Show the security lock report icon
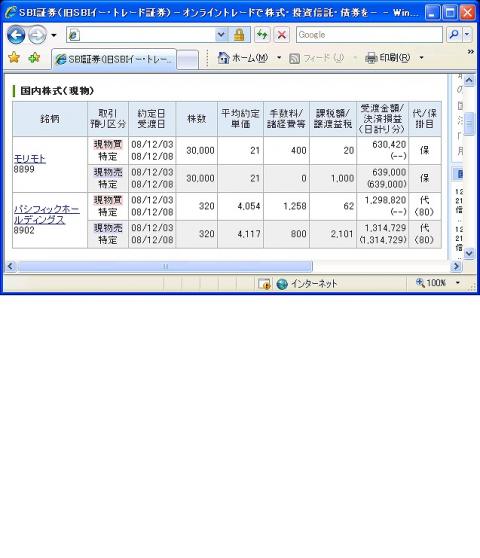This screenshot has width=480, height=558. [239, 35]
